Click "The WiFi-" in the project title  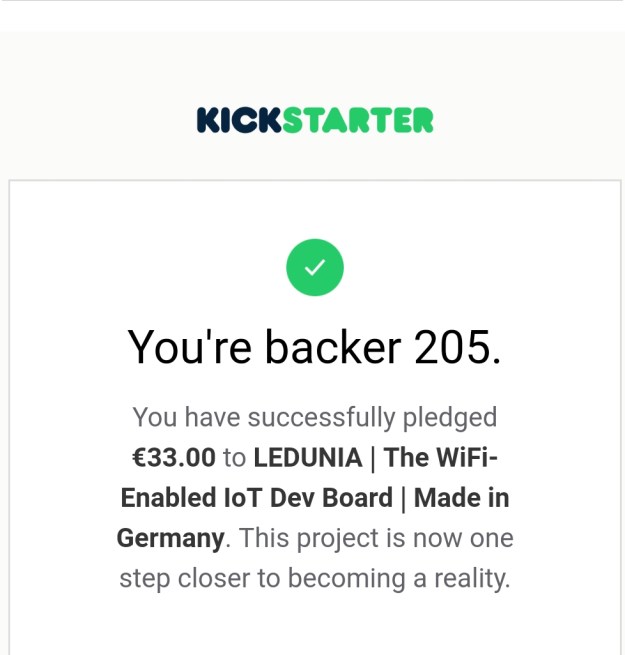(441, 458)
